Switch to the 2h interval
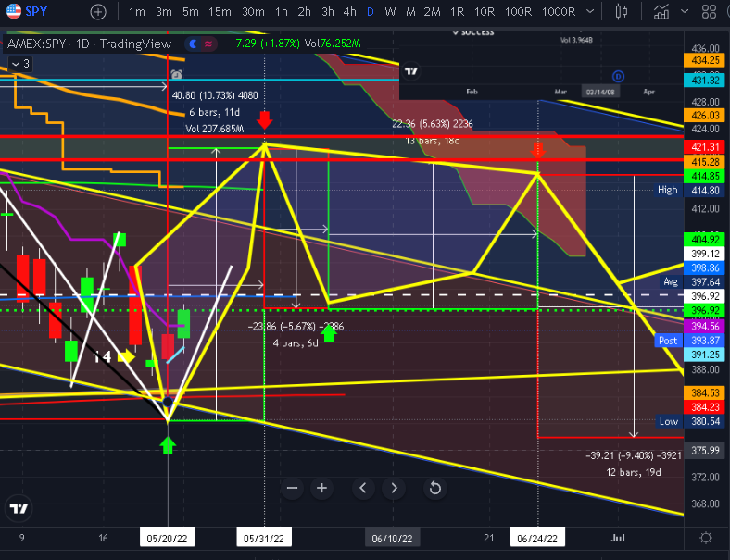 coord(304,12)
